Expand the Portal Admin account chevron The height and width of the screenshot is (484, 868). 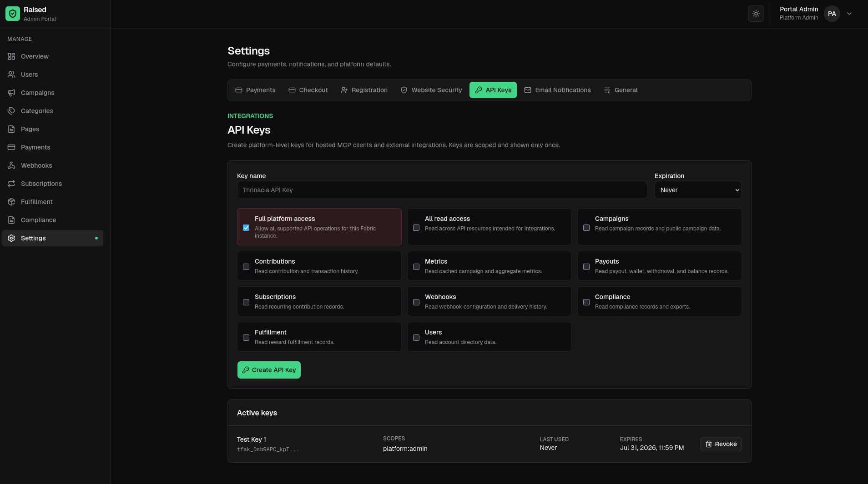tap(849, 14)
